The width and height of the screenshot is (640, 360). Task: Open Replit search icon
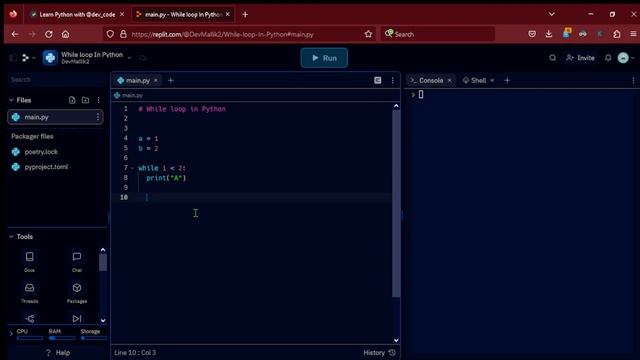(x=552, y=58)
